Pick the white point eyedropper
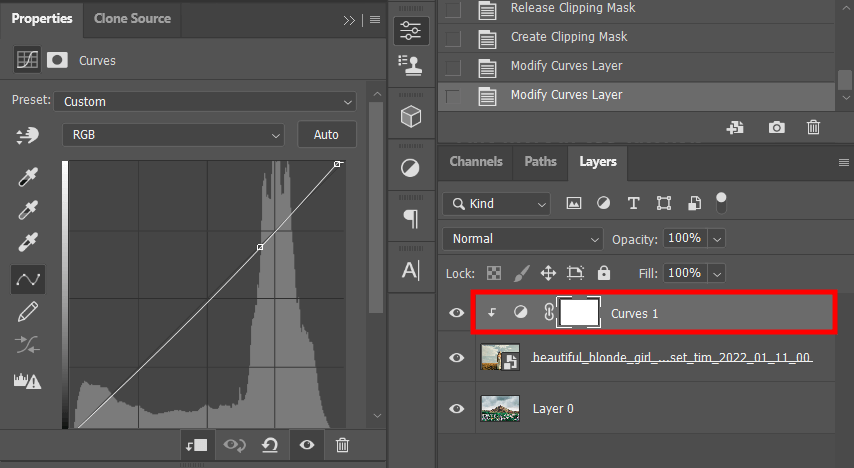 click(28, 242)
